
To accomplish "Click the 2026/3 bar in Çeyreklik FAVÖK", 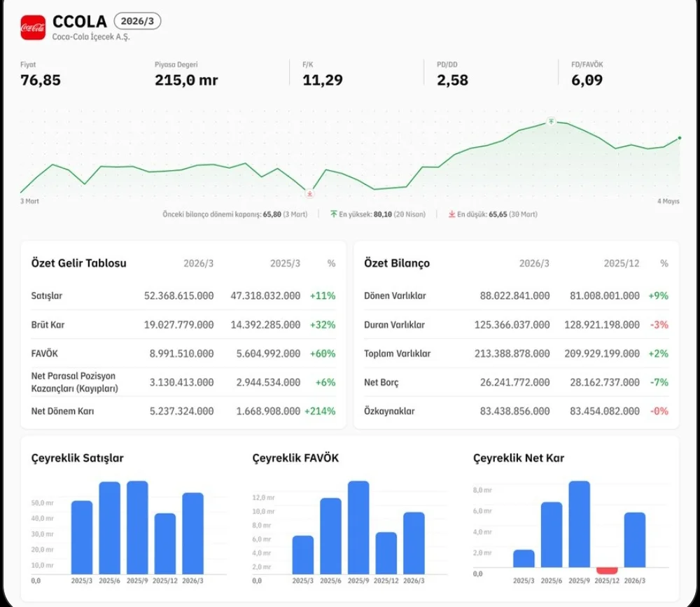I will click(414, 543).
